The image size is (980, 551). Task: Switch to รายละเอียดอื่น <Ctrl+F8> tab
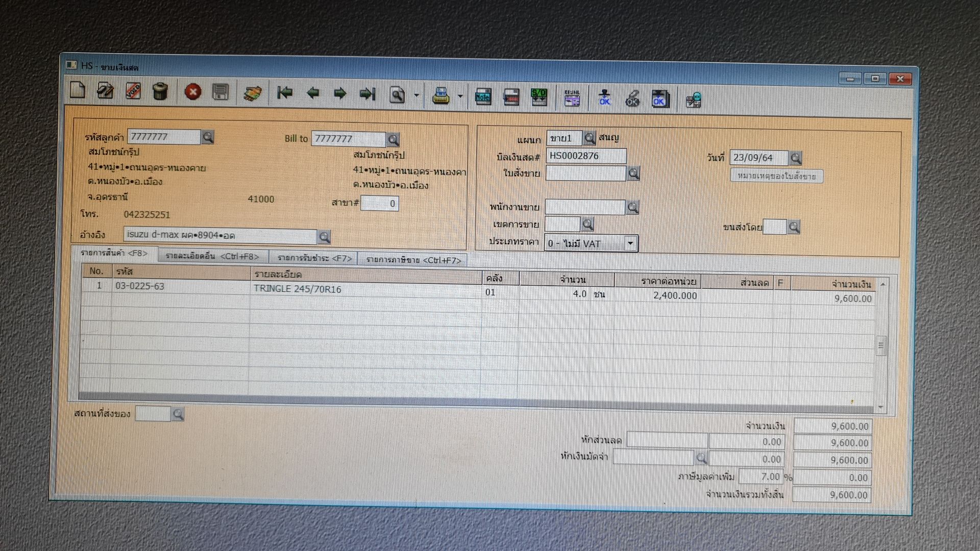tap(212, 256)
